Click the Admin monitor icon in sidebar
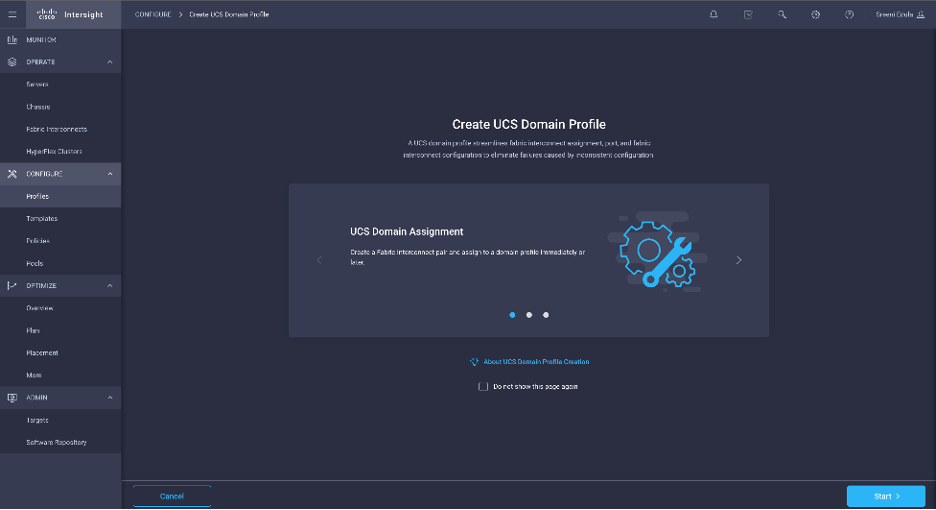This screenshot has width=936, height=510. tap(12, 398)
